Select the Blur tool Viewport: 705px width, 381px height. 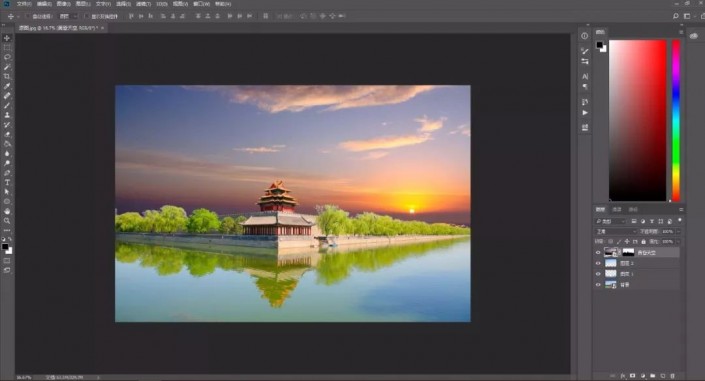click(7, 153)
